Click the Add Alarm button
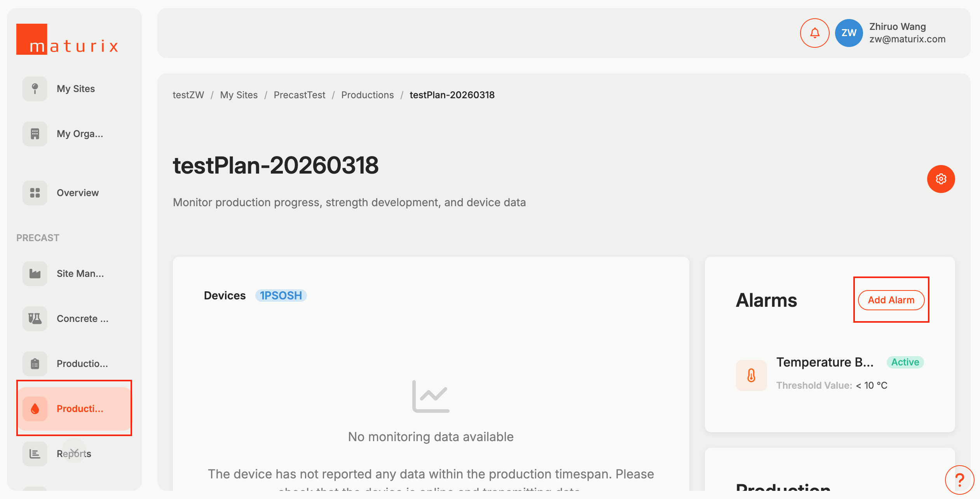The image size is (980, 499). 891,300
